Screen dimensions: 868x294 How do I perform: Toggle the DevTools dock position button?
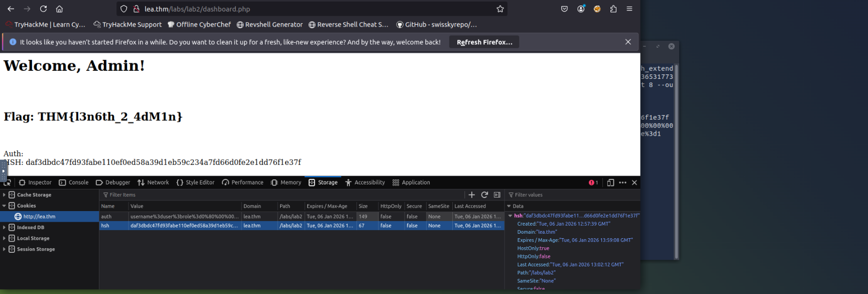[x=610, y=182]
